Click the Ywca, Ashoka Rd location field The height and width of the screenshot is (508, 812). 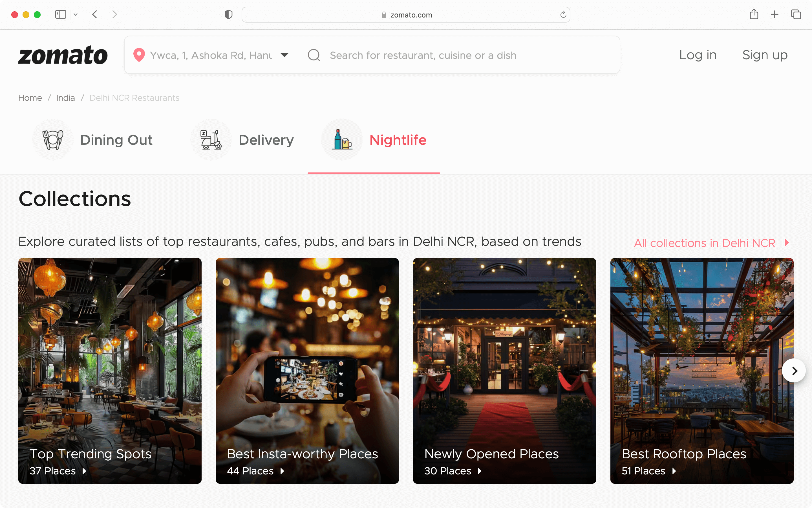pos(211,55)
